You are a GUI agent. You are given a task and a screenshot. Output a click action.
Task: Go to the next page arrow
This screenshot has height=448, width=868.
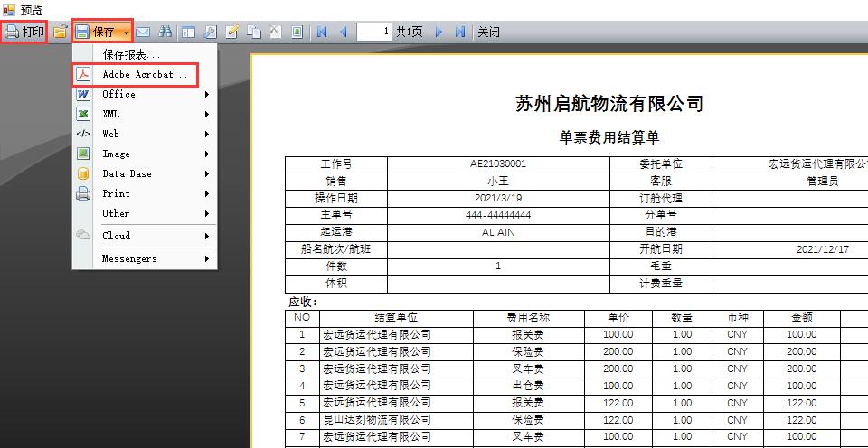439,33
